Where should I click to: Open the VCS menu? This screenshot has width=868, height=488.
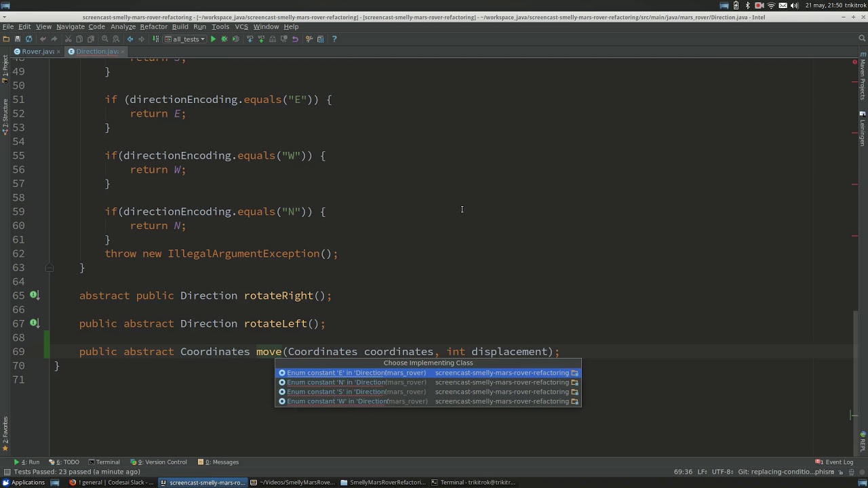tap(241, 26)
